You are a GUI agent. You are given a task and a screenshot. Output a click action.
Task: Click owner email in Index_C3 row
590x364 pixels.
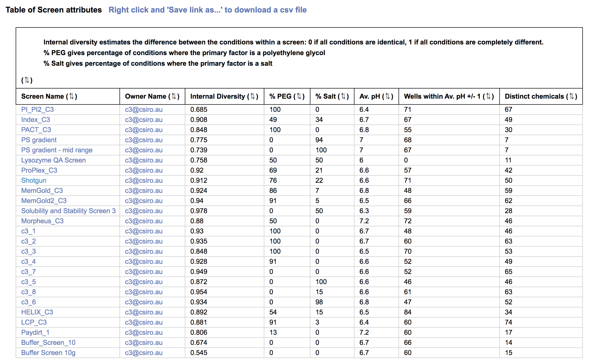[x=144, y=120]
